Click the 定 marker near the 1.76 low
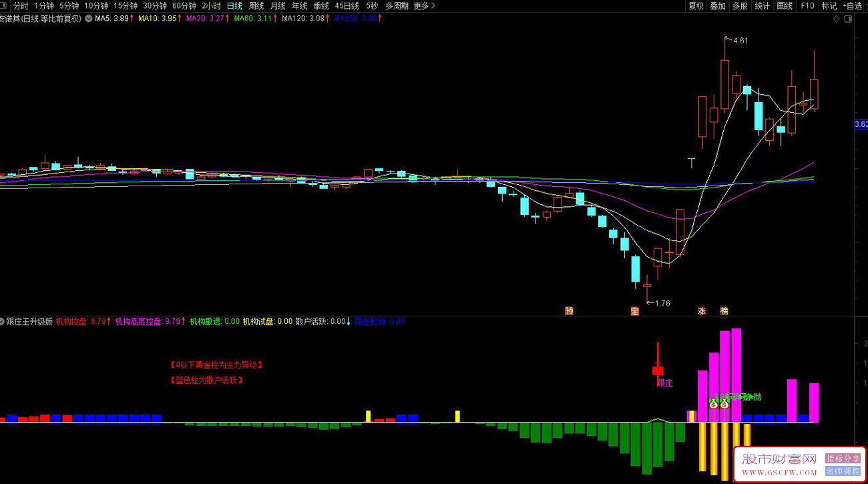This screenshot has width=868, height=484. 635,311
